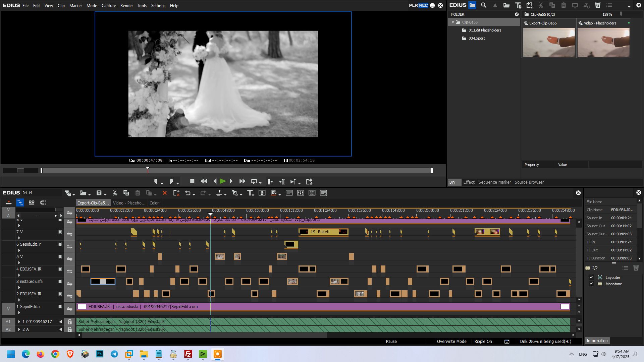The height and width of the screenshot is (362, 644).
Task: Open the File menu
Action: pyautogui.click(x=25, y=6)
